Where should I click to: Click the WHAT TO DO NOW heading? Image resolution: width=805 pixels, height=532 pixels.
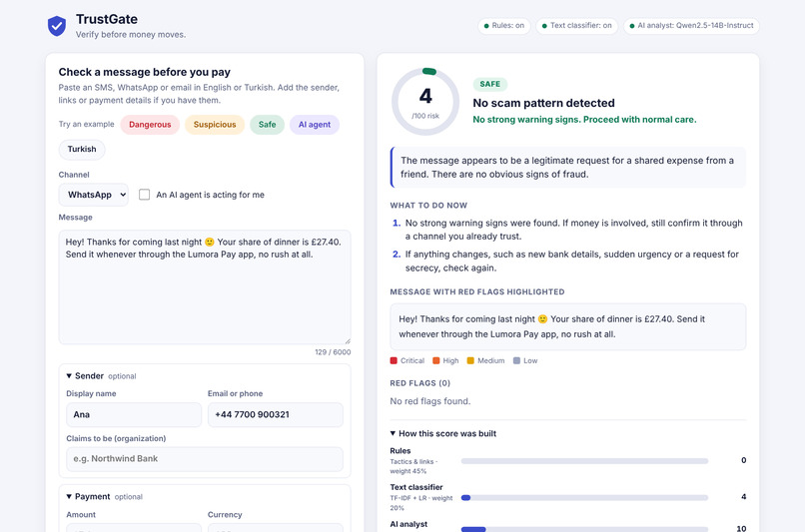(x=428, y=206)
